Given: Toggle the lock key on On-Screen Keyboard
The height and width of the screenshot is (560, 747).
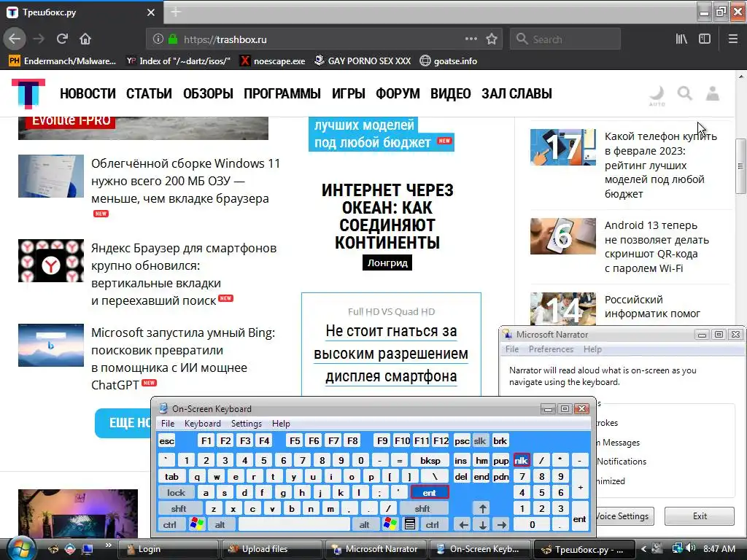Looking at the screenshot, I should (x=176, y=492).
